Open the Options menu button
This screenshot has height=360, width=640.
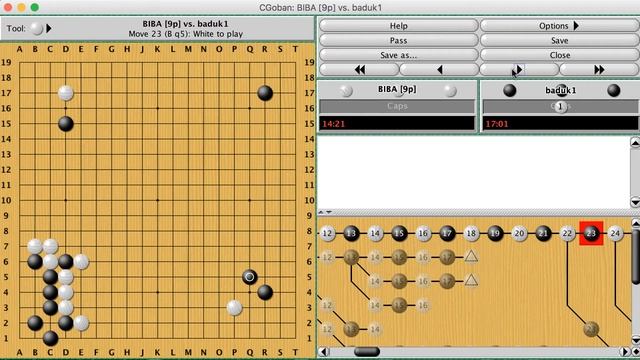(559, 26)
